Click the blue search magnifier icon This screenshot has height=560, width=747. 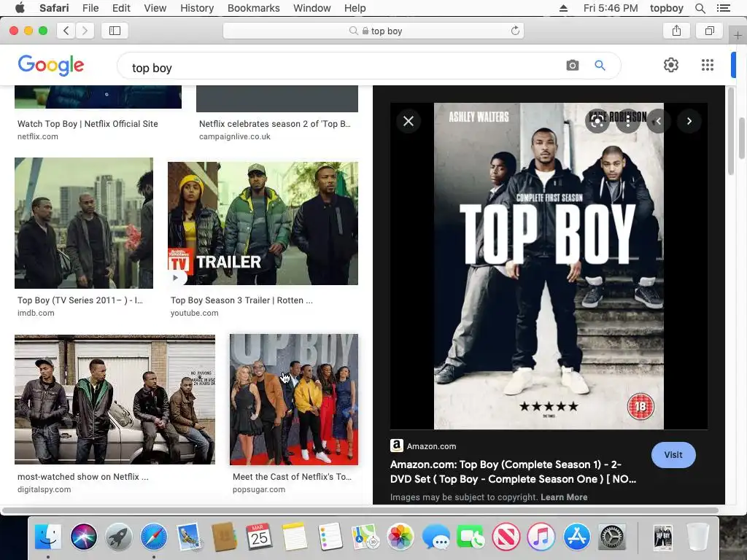pyautogui.click(x=600, y=65)
